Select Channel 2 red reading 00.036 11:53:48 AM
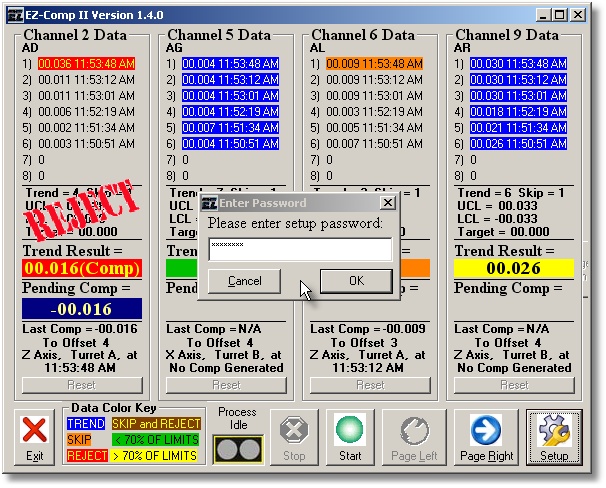 coord(87,64)
